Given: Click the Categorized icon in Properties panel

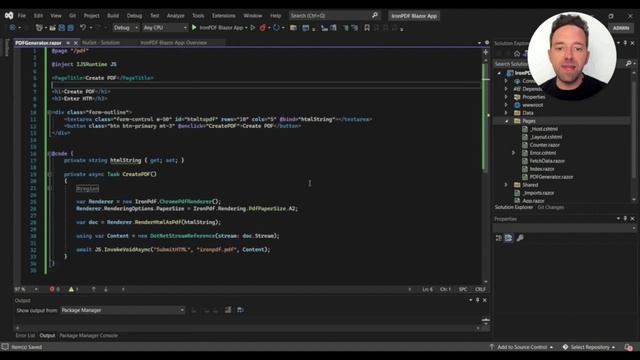Looking at the screenshot, I should (x=499, y=238).
